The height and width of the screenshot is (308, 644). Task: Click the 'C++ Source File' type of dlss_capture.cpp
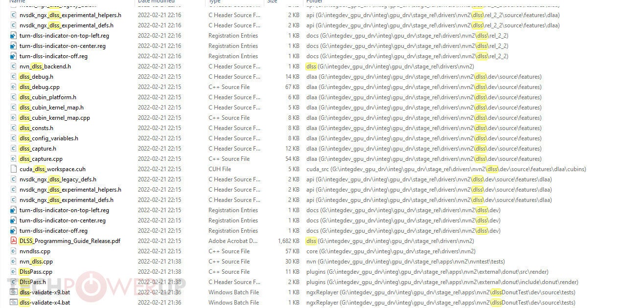tap(229, 159)
